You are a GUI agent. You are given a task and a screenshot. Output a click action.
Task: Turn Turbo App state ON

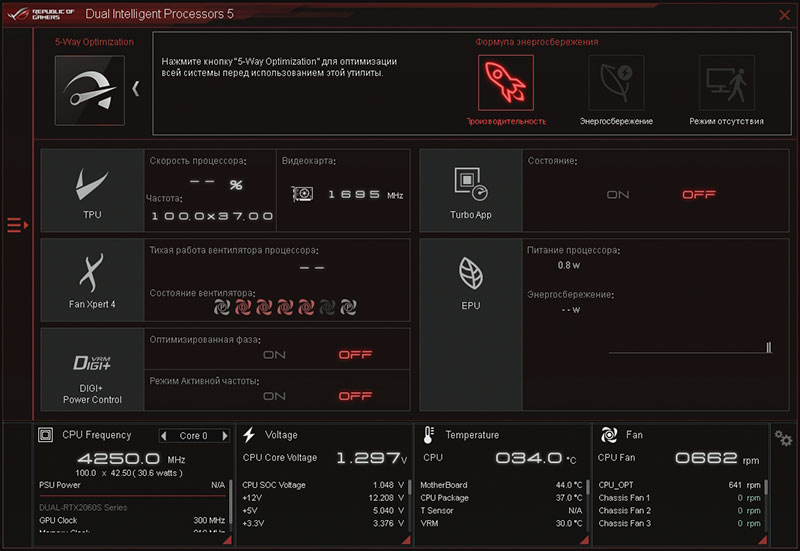[x=618, y=194]
